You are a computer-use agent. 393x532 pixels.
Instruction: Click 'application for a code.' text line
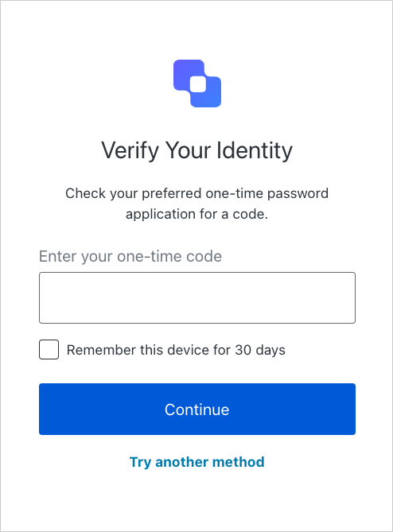coord(196,215)
